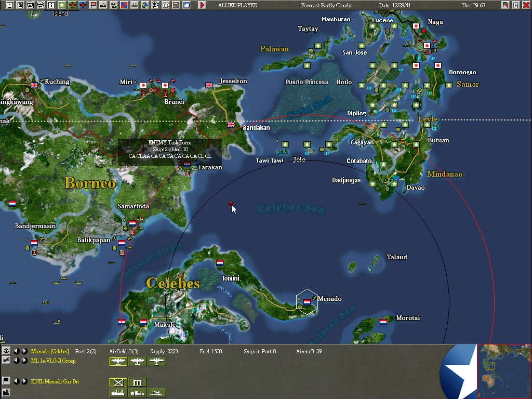Click the green star base at Borongan
The height and width of the screenshot is (399, 532).
(x=449, y=85)
